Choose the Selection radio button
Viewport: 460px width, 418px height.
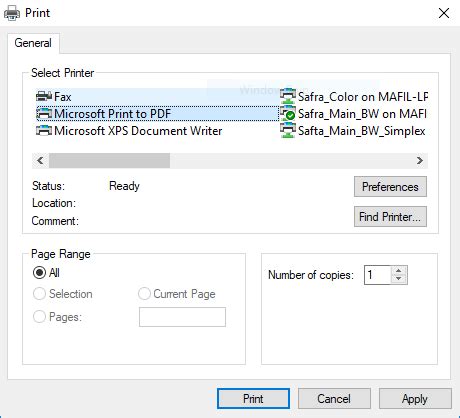pyautogui.click(x=39, y=294)
